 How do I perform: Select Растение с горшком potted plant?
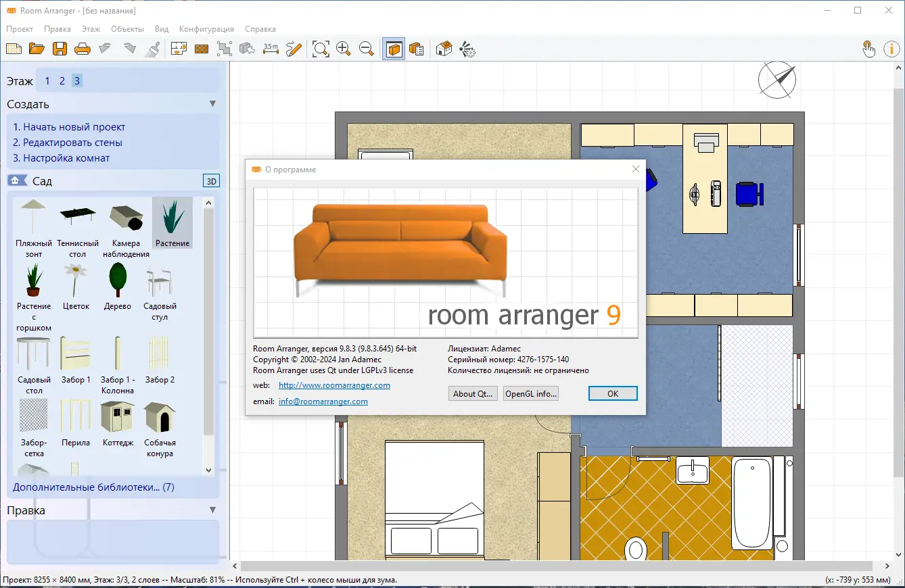click(x=34, y=297)
